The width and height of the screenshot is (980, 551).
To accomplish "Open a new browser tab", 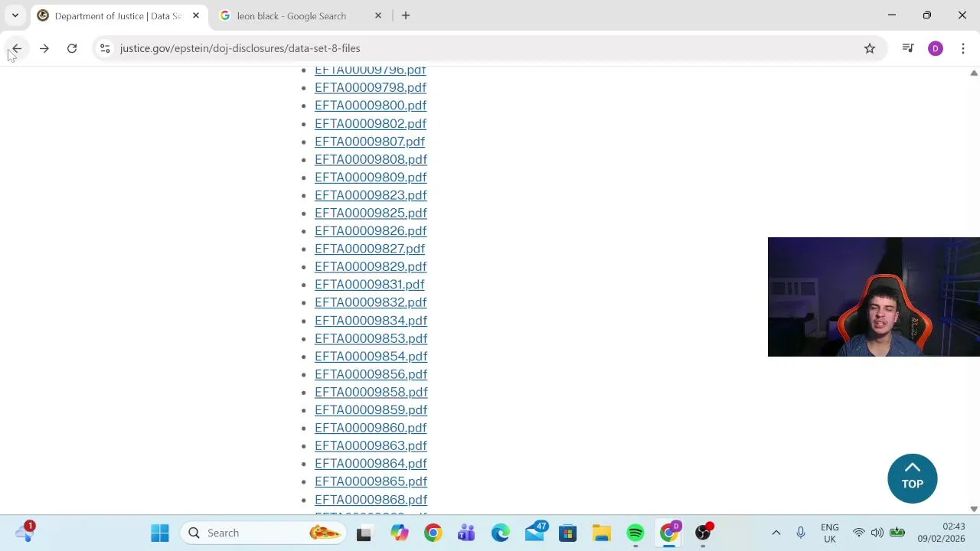I will 406,15.
